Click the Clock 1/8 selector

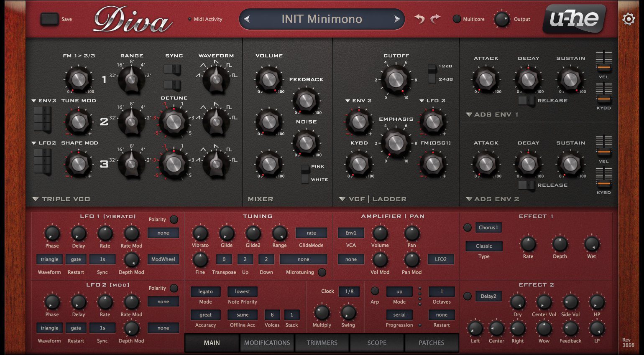pyautogui.click(x=349, y=292)
